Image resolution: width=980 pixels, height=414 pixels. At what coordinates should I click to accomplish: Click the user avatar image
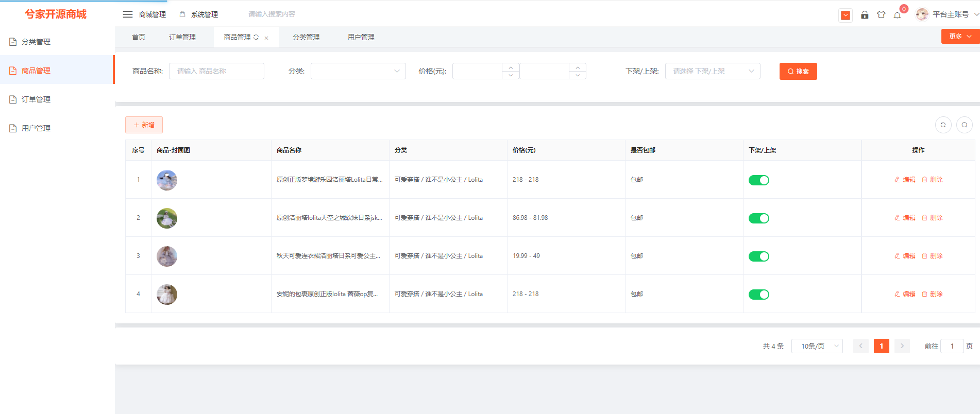[922, 14]
